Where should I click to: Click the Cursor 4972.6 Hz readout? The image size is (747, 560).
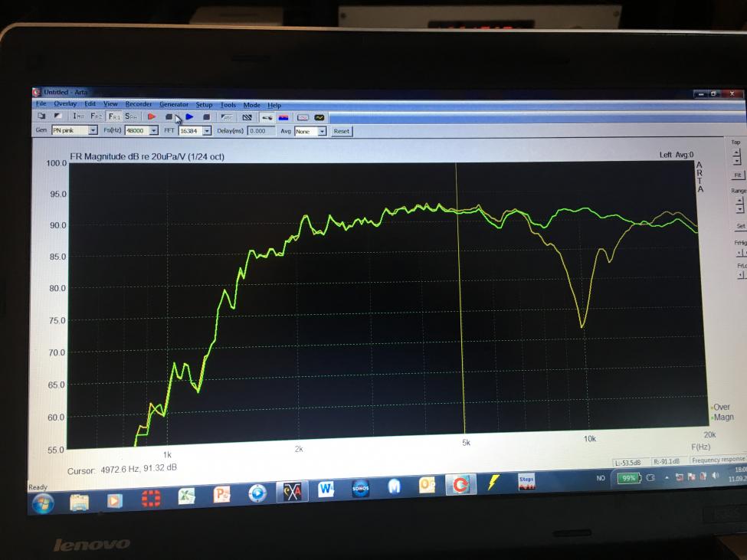click(x=122, y=470)
